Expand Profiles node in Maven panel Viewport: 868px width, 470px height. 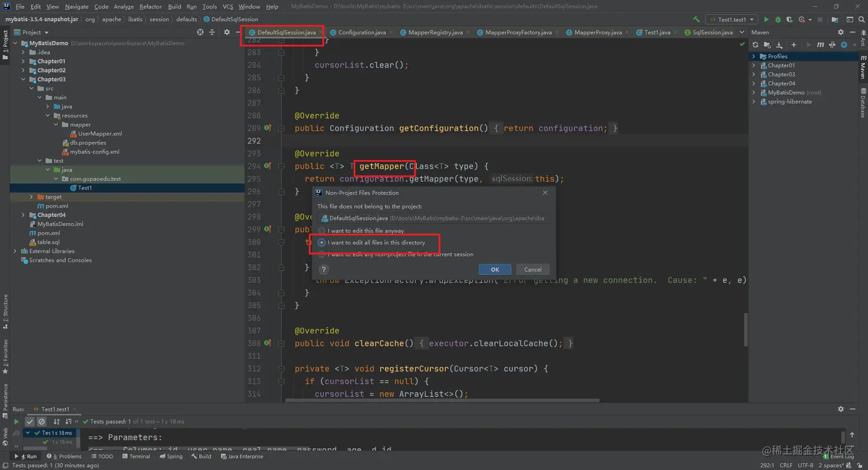click(754, 56)
